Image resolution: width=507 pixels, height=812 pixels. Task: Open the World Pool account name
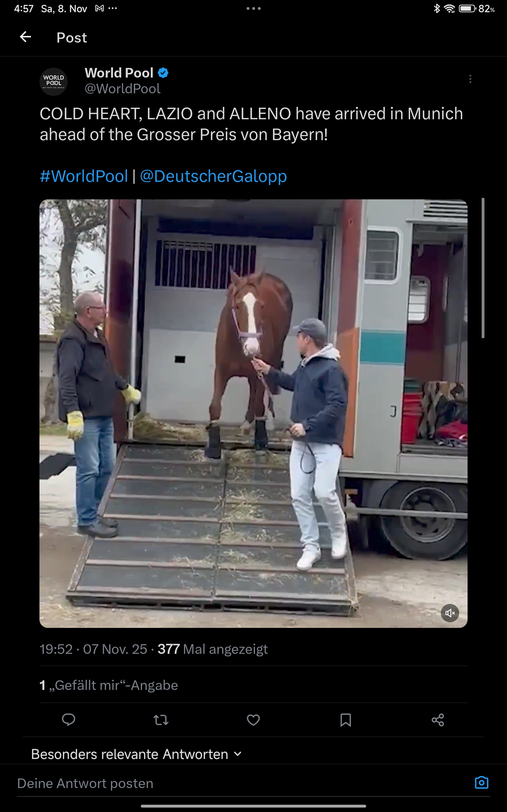click(x=119, y=73)
